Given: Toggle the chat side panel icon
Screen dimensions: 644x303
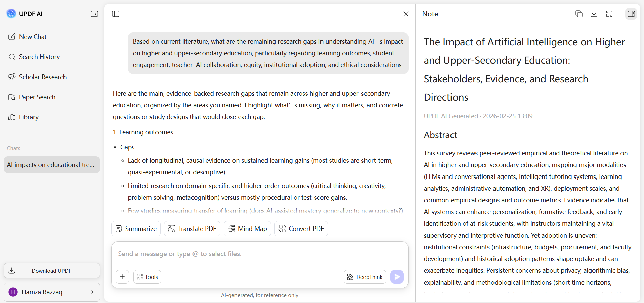Looking at the screenshot, I should [116, 14].
